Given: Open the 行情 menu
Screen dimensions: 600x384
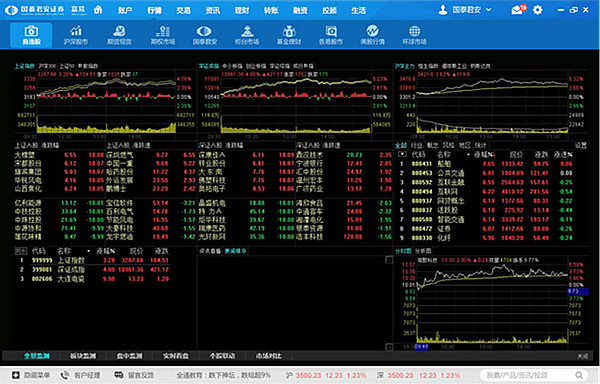Looking at the screenshot, I should pos(155,10).
